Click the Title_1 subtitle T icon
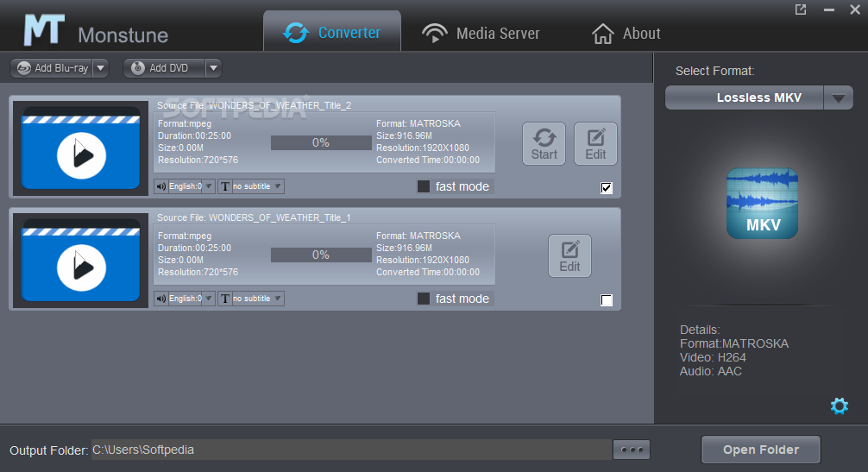868x472 pixels. tap(224, 299)
